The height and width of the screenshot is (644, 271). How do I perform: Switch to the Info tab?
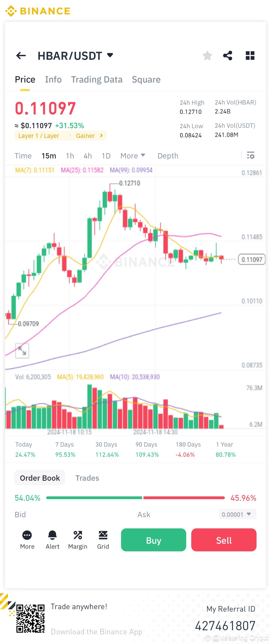click(x=53, y=79)
